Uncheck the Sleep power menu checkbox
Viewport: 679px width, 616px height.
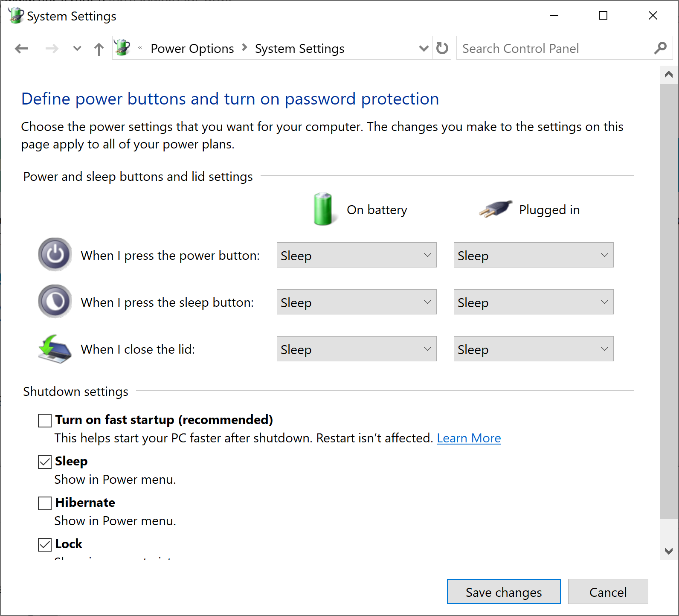(45, 462)
